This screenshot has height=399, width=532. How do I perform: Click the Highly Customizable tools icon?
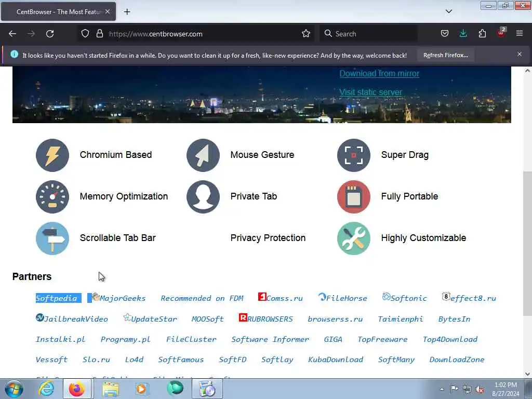pyautogui.click(x=353, y=238)
